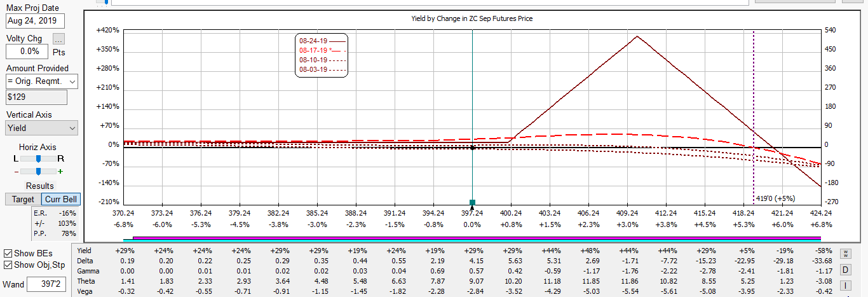Screen dimensions: 868x297
Task: Click the Horiz Axis minus-plus zoom slider
Action: [x=39, y=171]
